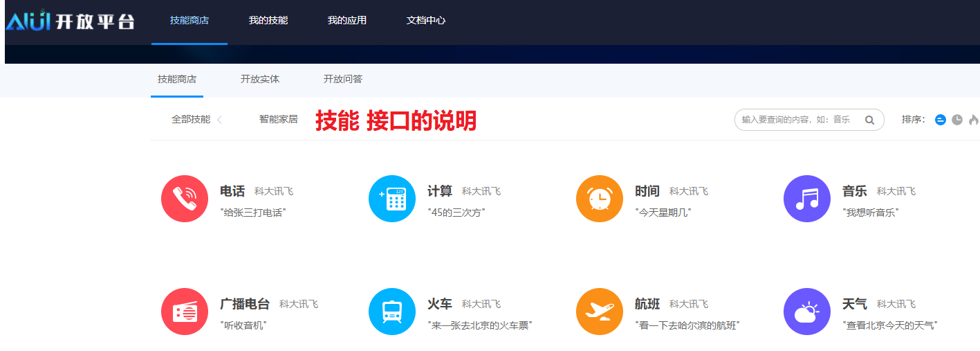
Task: Click the 广播电台 skill title
Action: [245, 304]
